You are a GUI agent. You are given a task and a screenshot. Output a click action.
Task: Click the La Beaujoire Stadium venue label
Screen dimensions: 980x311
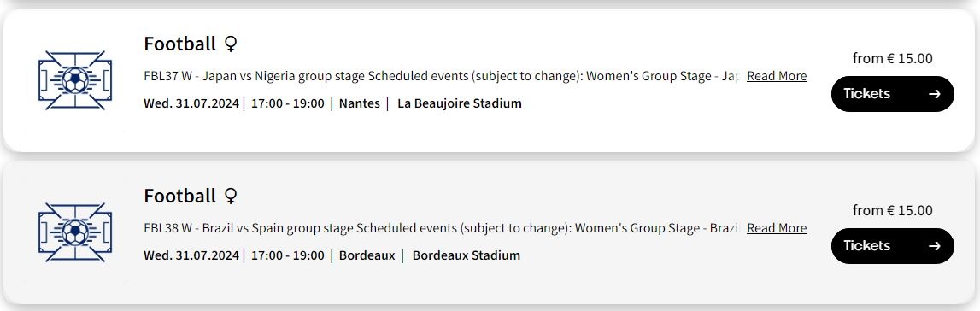point(460,103)
